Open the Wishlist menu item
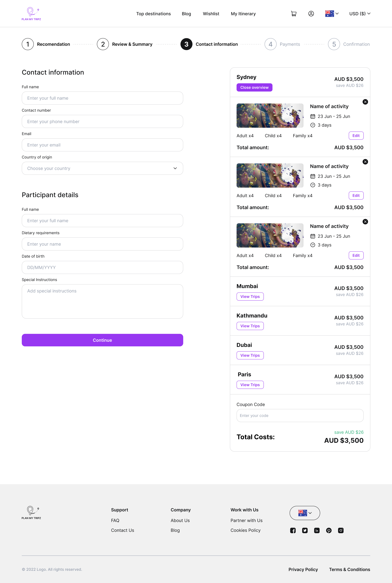Viewport: 392px width, 583px height. point(211,14)
